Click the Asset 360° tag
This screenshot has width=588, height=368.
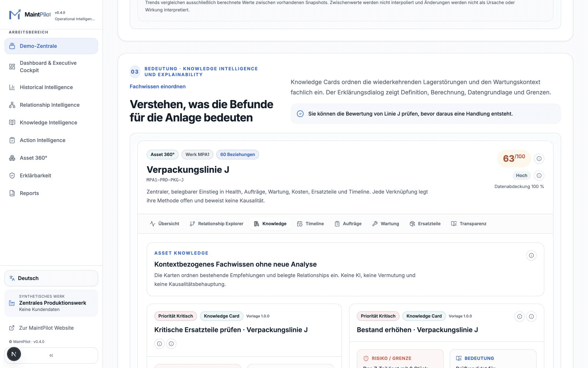[x=162, y=155]
